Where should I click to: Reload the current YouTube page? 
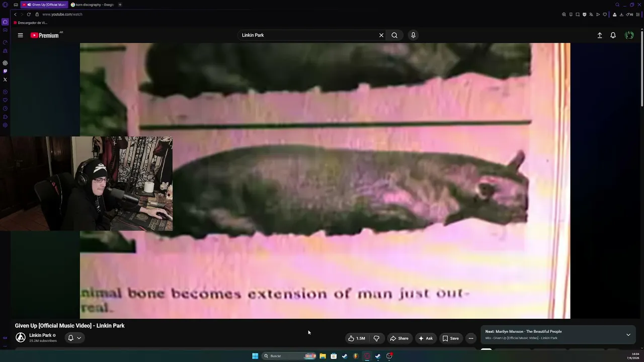29,15
